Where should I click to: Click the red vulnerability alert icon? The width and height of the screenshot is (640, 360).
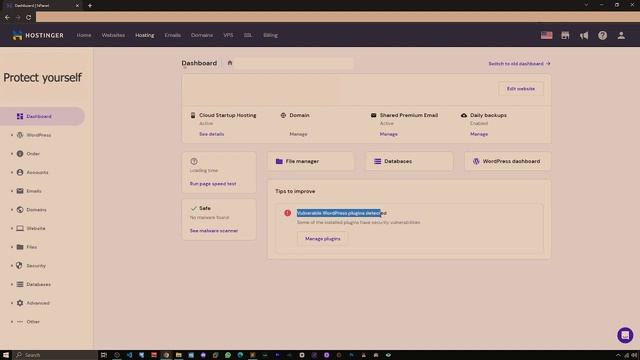point(288,213)
